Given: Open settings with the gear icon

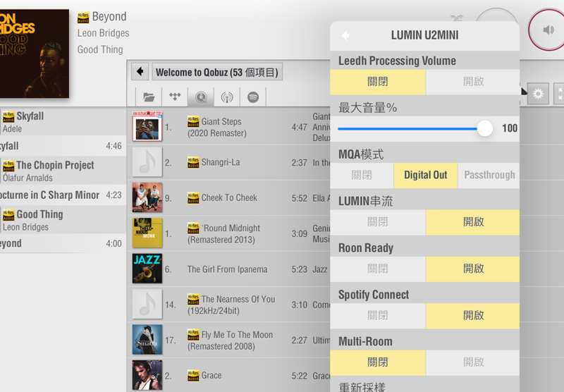Looking at the screenshot, I should pyautogui.click(x=538, y=94).
